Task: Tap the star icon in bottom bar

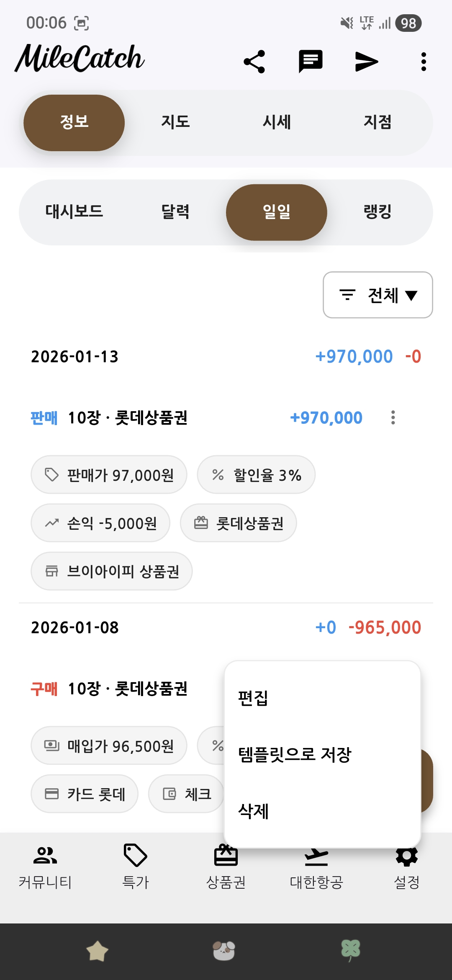Action: [97, 951]
